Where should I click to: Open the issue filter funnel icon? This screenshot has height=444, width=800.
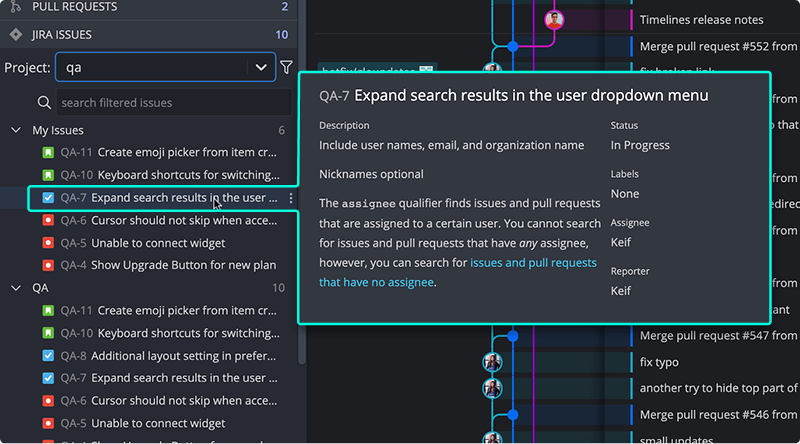286,67
